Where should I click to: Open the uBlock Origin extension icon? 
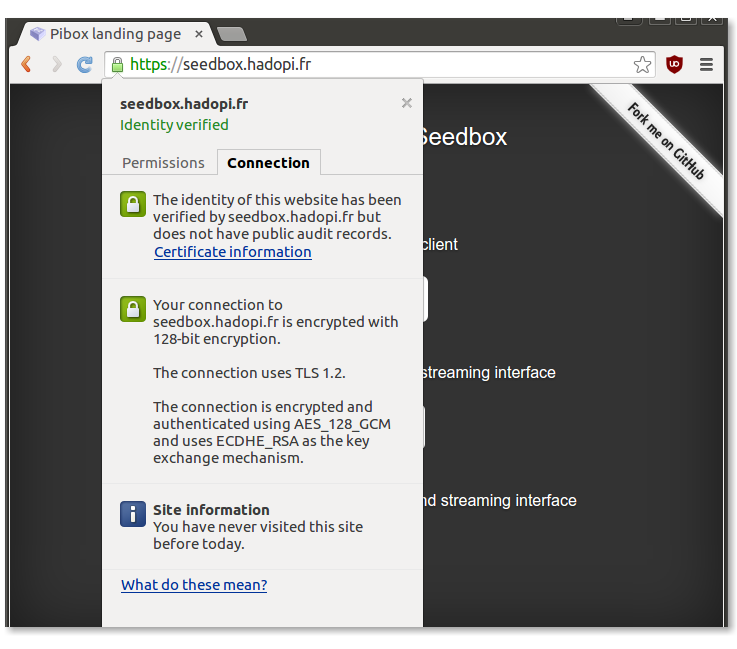(x=674, y=64)
